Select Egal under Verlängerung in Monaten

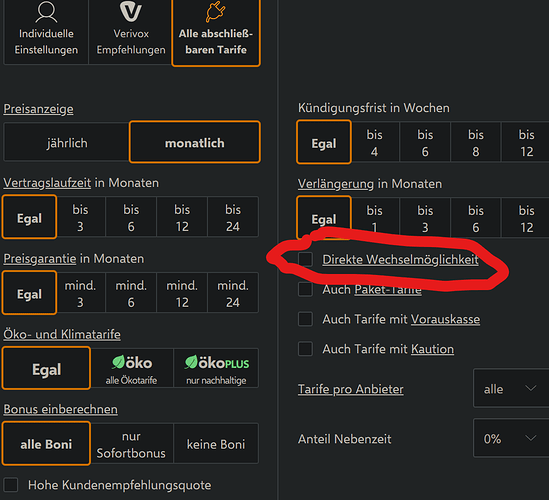coord(324,218)
